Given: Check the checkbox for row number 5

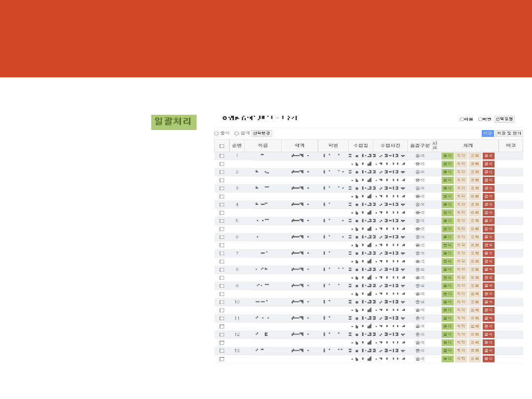Looking at the screenshot, I should pyautogui.click(x=222, y=221).
